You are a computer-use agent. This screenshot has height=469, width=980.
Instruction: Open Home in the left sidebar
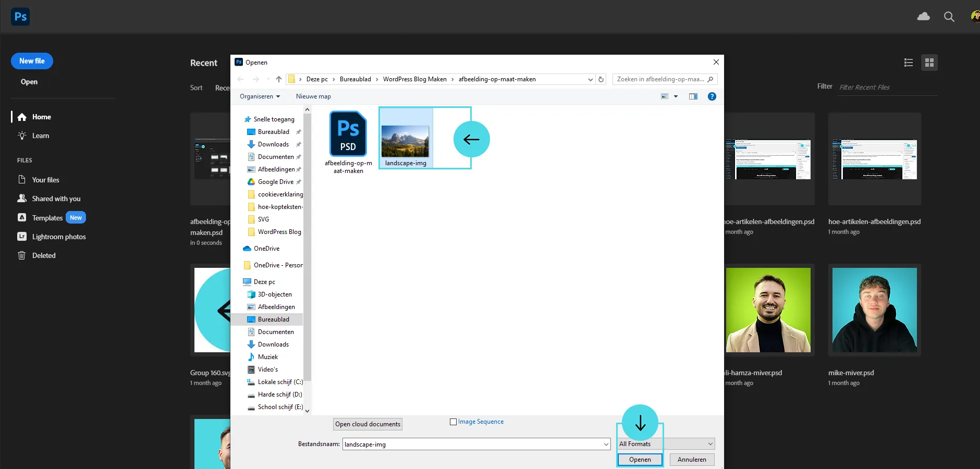(41, 117)
